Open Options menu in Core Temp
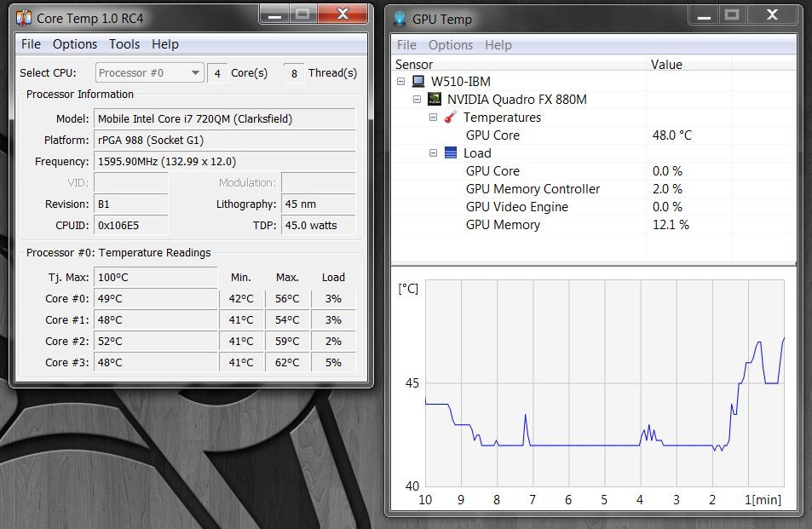 [x=75, y=44]
